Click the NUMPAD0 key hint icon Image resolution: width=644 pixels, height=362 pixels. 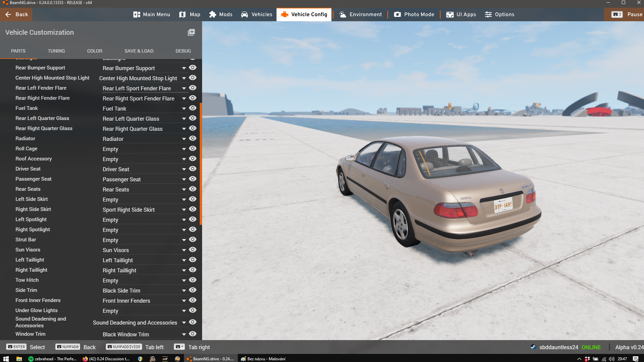click(x=68, y=347)
